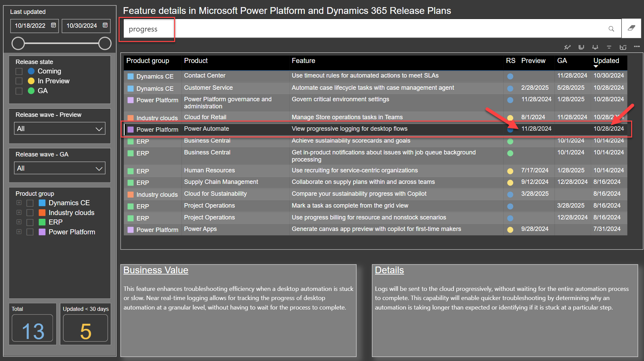Click the date slider track between handles

(x=61, y=43)
